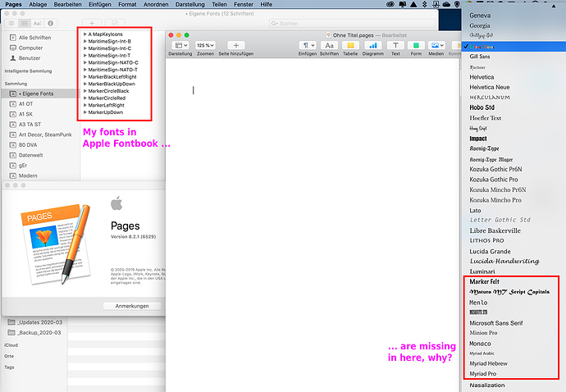Click the document icon beside Ohne Titel.pages
Image resolution: width=566 pixels, height=392 pixels.
click(328, 35)
